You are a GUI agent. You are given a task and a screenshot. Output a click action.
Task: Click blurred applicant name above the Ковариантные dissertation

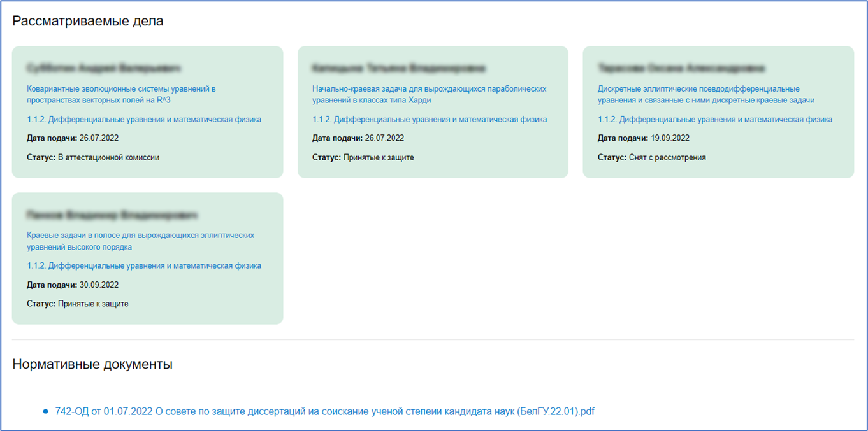(104, 67)
